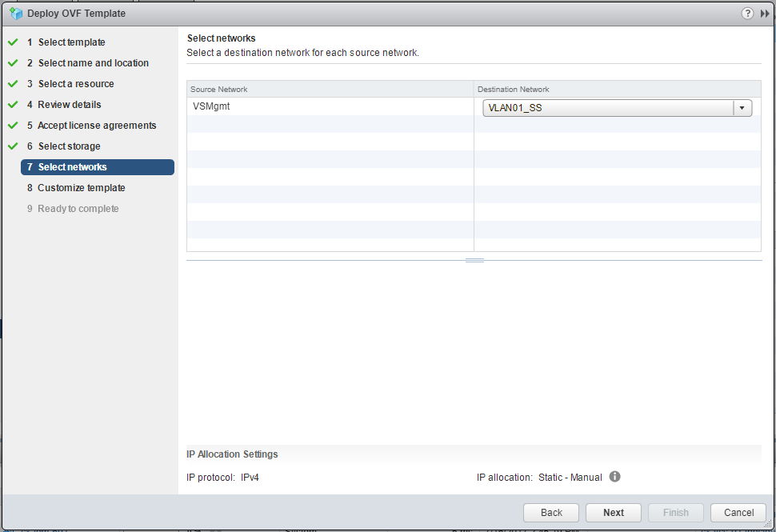Viewport: 776px width, 532px height.
Task: Open the VLAN01_SS destination network dropdown
Action: click(x=742, y=108)
